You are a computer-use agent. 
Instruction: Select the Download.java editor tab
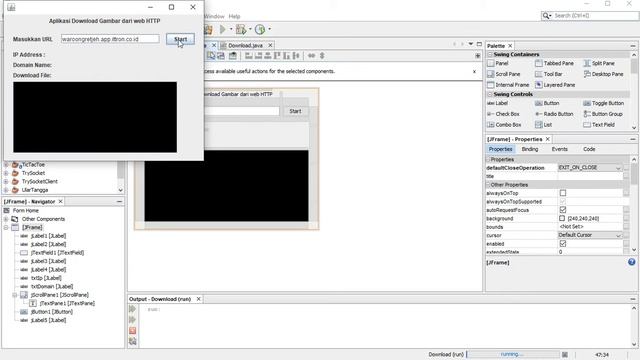point(245,45)
